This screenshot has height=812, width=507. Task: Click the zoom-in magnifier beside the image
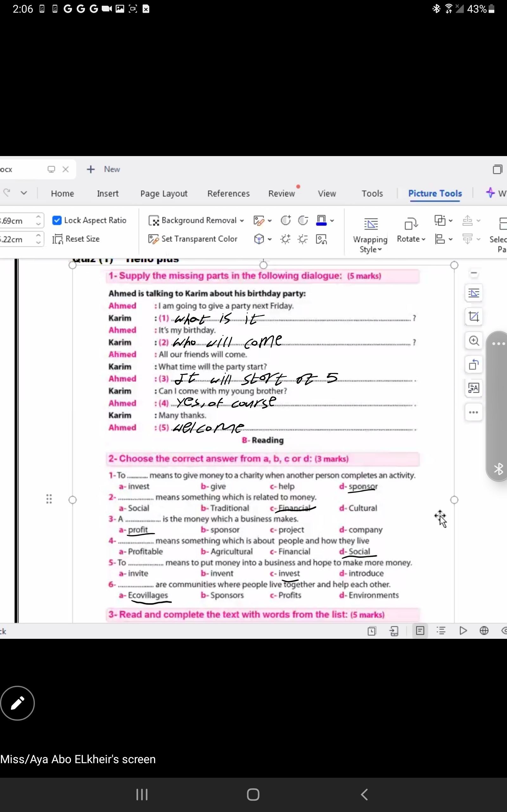click(x=473, y=341)
